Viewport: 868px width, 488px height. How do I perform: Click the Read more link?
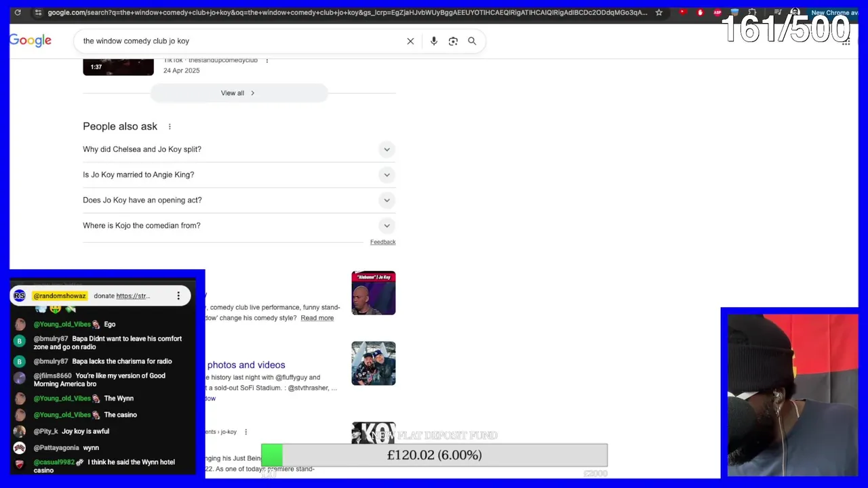[x=317, y=318]
